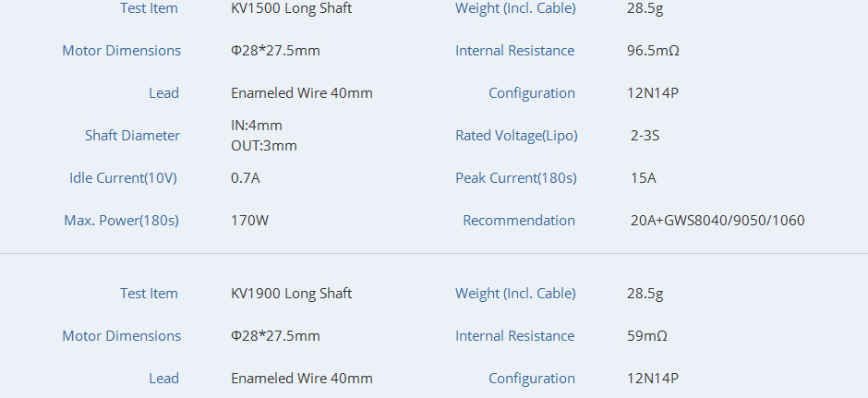Screen dimensions: 868x398
Task: Click the Peak Current(180s) label
Action: [516, 177]
